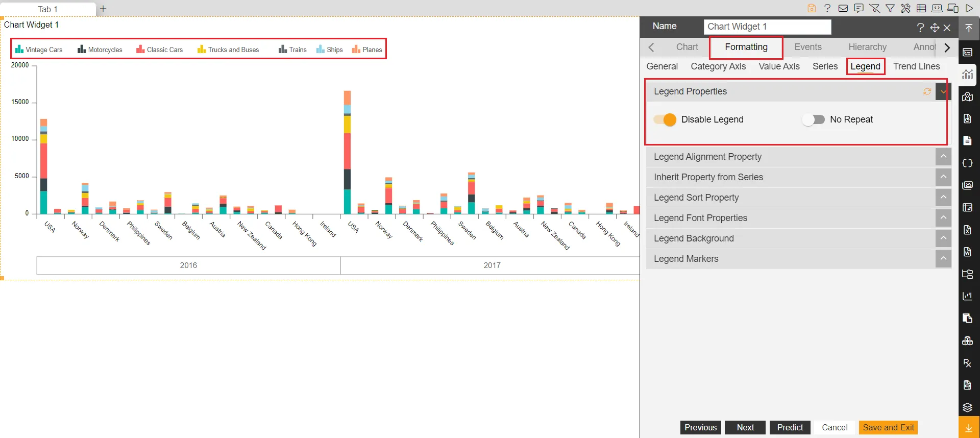The image size is (980, 438).
Task: Click the Previous button
Action: pyautogui.click(x=700, y=428)
